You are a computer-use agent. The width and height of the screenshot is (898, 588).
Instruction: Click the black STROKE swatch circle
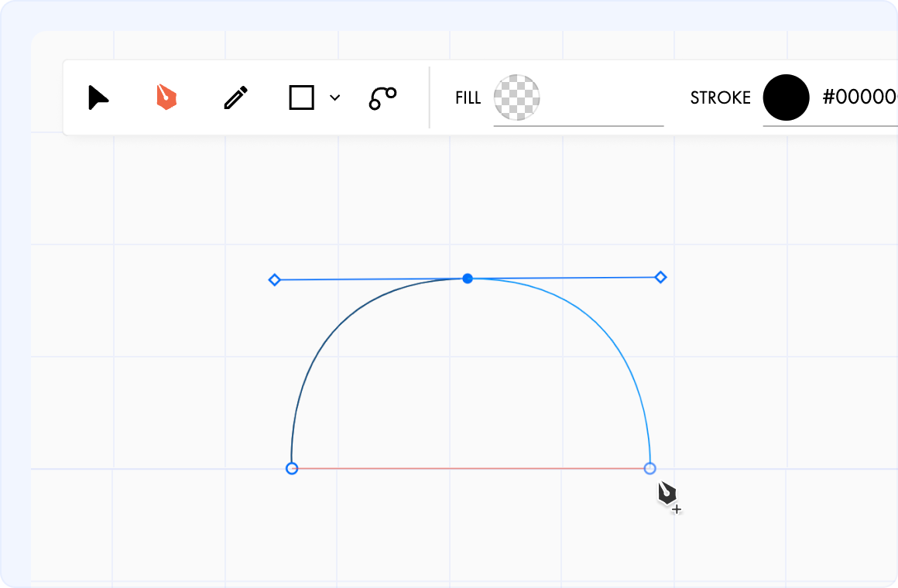pos(786,97)
